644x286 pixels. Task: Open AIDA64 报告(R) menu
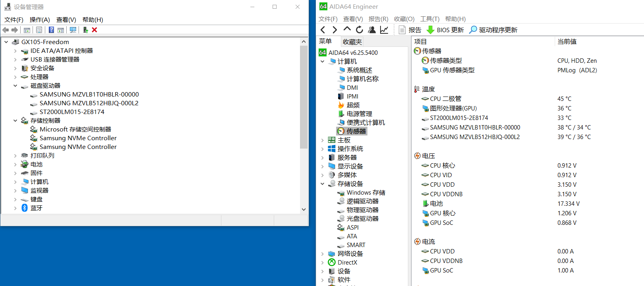(379, 19)
